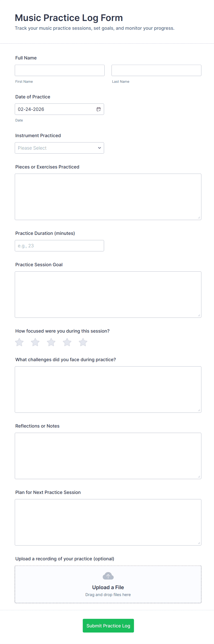Rate focus with the fourth star
This screenshot has width=214, height=644.
click(x=67, y=342)
